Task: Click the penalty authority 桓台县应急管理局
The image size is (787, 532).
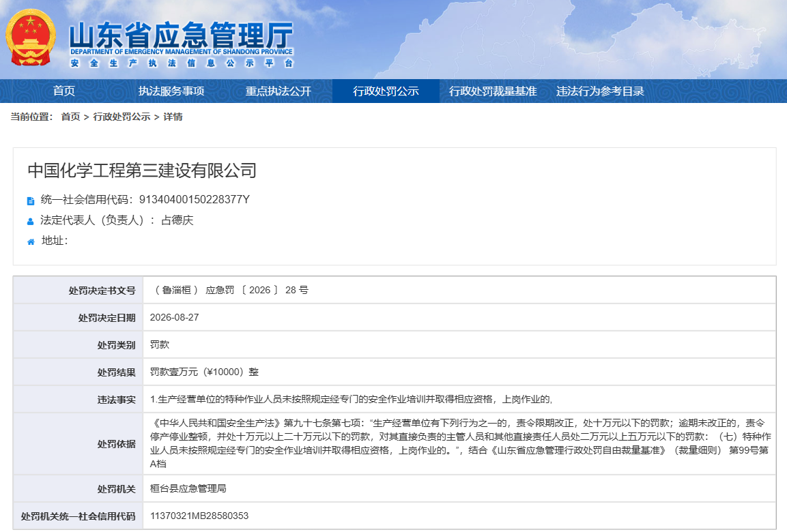Action: pyautogui.click(x=188, y=488)
